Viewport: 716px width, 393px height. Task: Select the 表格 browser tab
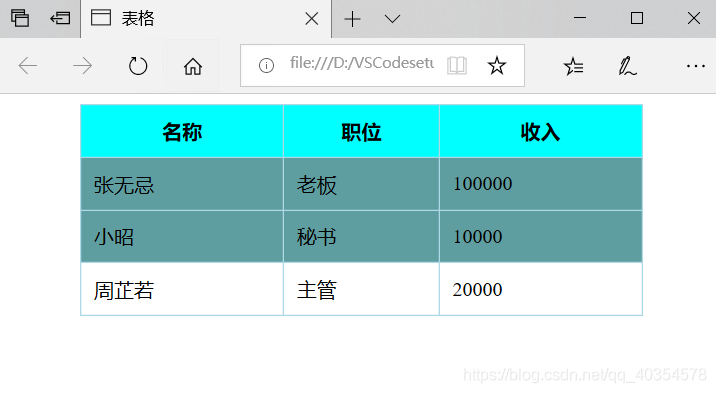(x=205, y=19)
